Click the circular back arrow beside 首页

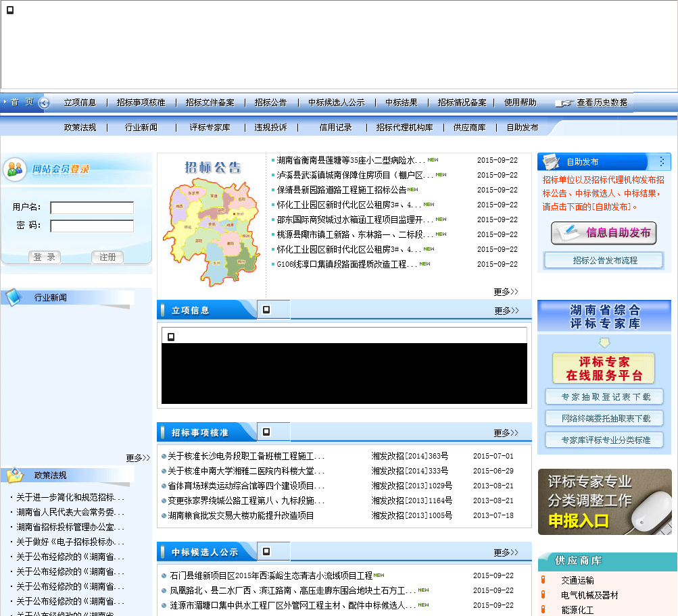pos(45,103)
